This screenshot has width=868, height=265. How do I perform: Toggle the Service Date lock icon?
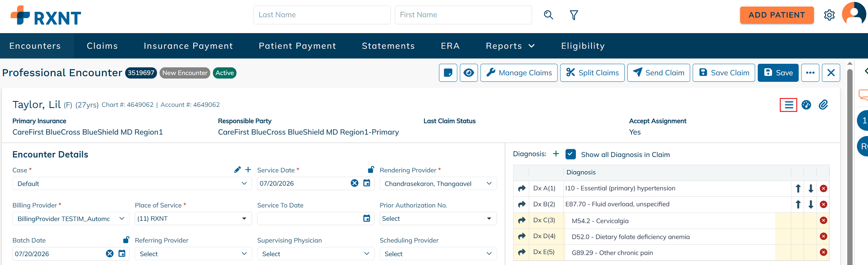tap(371, 169)
